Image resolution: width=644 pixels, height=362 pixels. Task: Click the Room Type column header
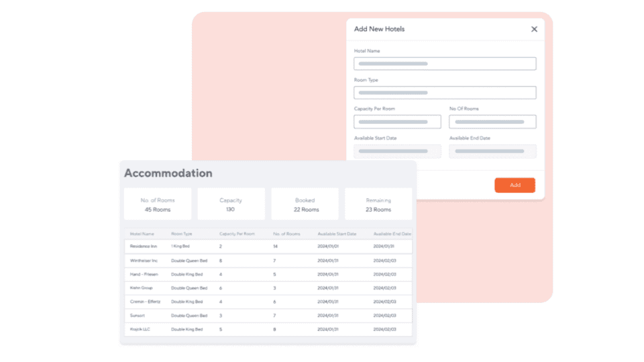click(182, 234)
